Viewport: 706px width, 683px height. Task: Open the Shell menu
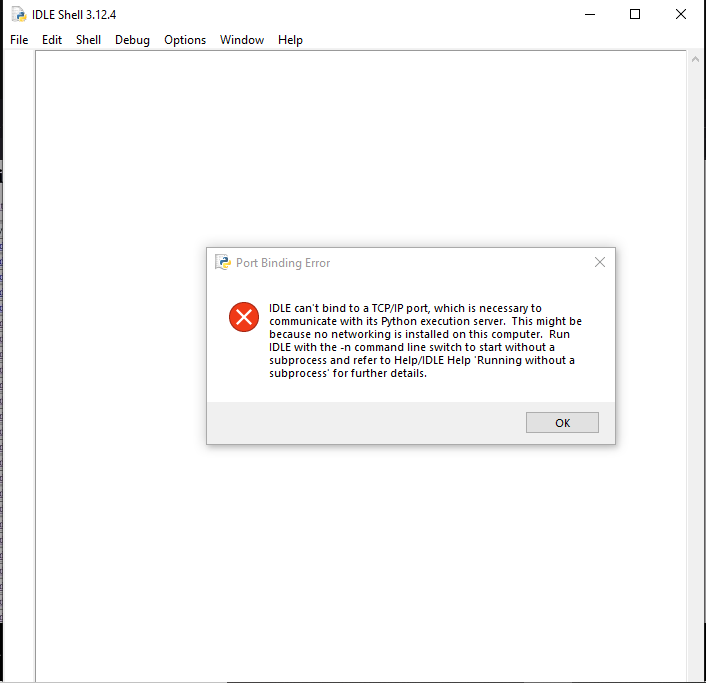88,40
